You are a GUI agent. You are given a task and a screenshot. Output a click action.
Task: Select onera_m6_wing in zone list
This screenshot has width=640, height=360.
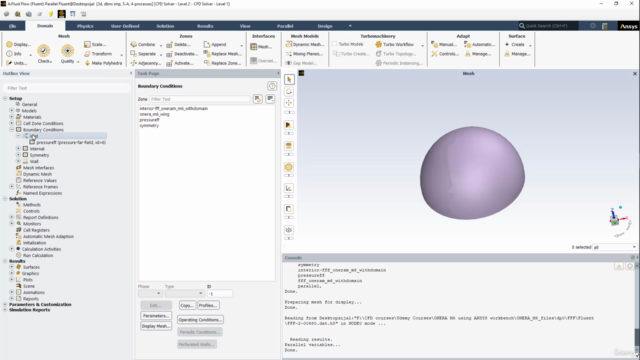pos(154,114)
